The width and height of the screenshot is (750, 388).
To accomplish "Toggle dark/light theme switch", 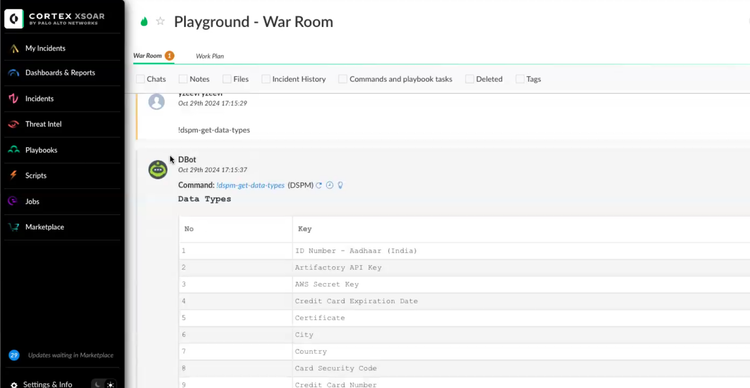I will pos(104,384).
